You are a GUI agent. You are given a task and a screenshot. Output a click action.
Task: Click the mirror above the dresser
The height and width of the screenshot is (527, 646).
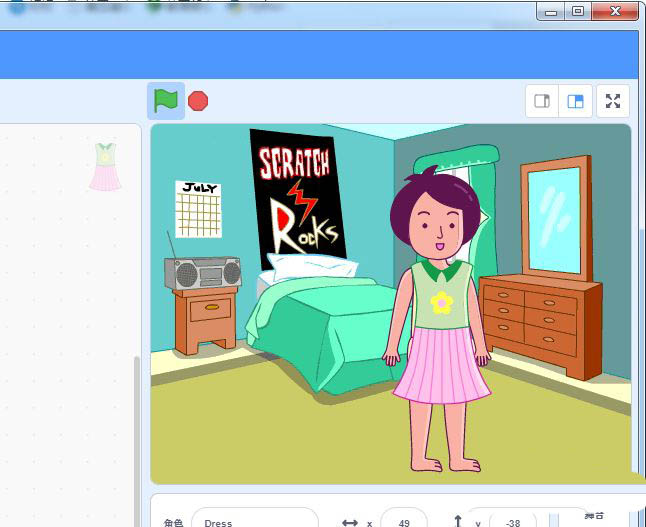click(554, 219)
